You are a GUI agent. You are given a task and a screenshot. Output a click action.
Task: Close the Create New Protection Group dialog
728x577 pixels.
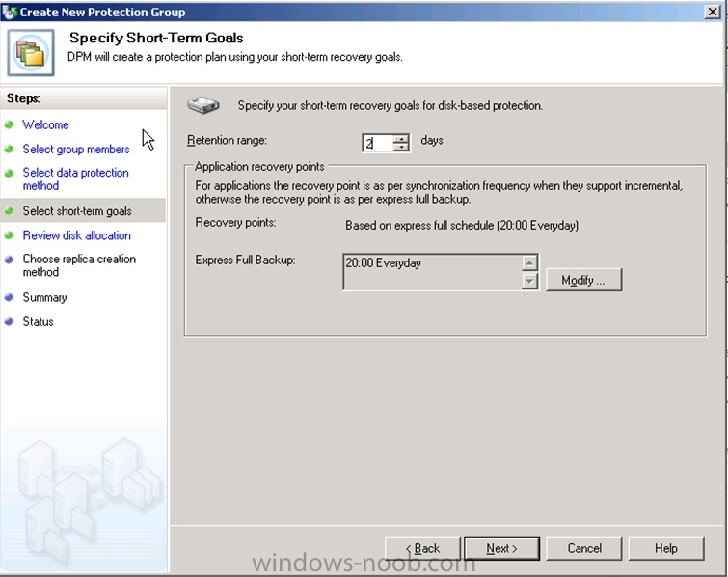pyautogui.click(x=713, y=12)
